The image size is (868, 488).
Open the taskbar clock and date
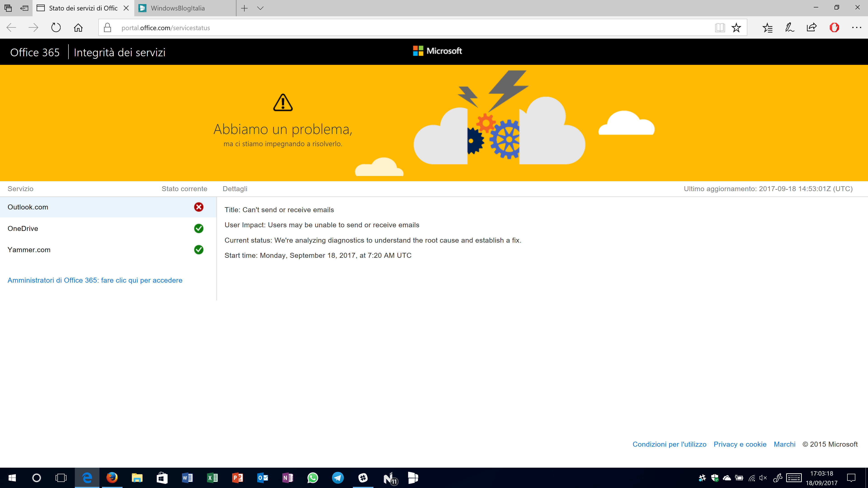tap(821, 478)
